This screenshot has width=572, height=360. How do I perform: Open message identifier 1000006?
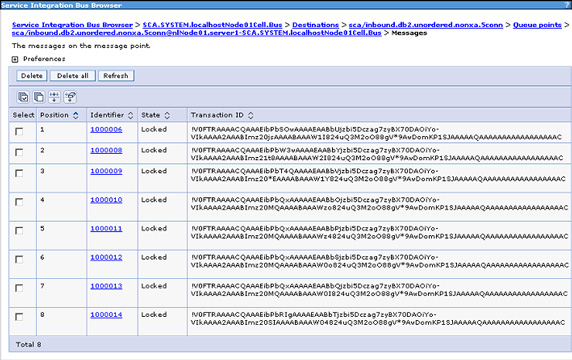point(106,129)
